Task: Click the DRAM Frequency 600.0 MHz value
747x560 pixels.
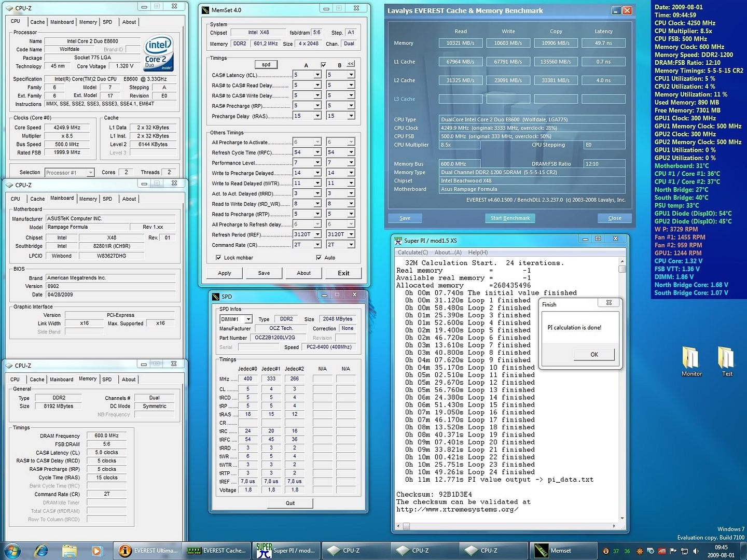Action: (x=107, y=436)
